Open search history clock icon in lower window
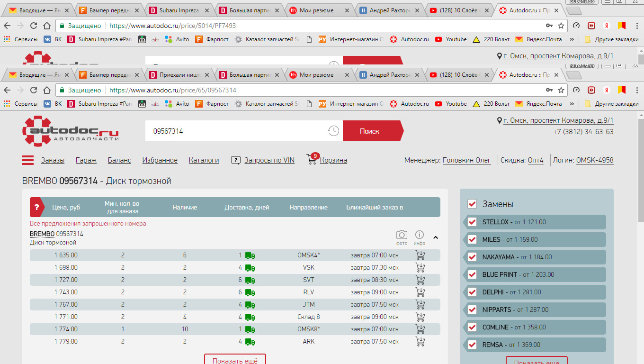The image size is (644, 364). point(334,131)
